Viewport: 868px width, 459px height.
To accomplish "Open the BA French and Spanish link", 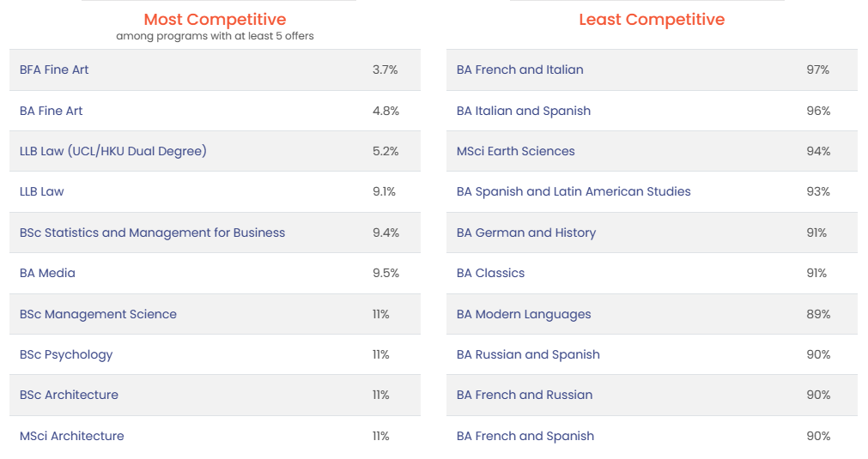I will (525, 436).
